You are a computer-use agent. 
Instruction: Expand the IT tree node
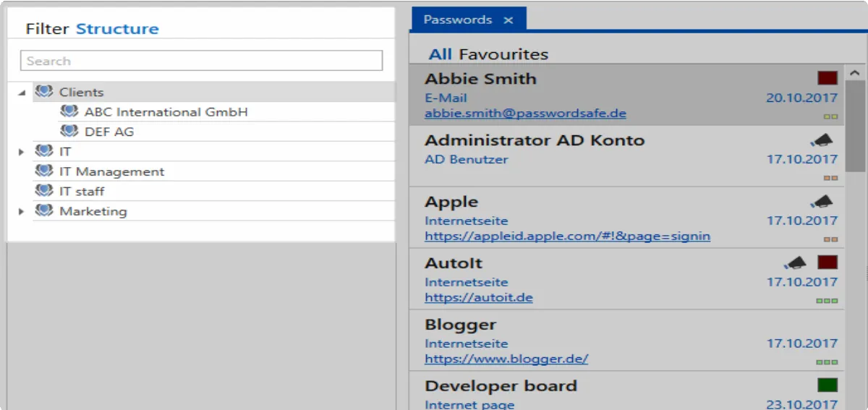tap(22, 152)
